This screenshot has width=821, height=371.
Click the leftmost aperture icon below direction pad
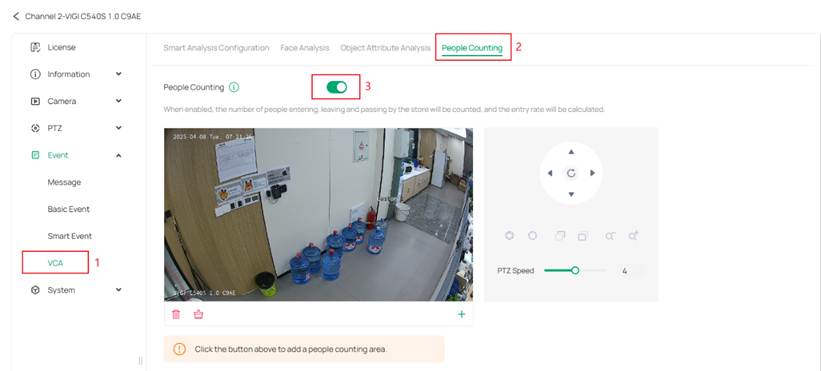point(509,236)
